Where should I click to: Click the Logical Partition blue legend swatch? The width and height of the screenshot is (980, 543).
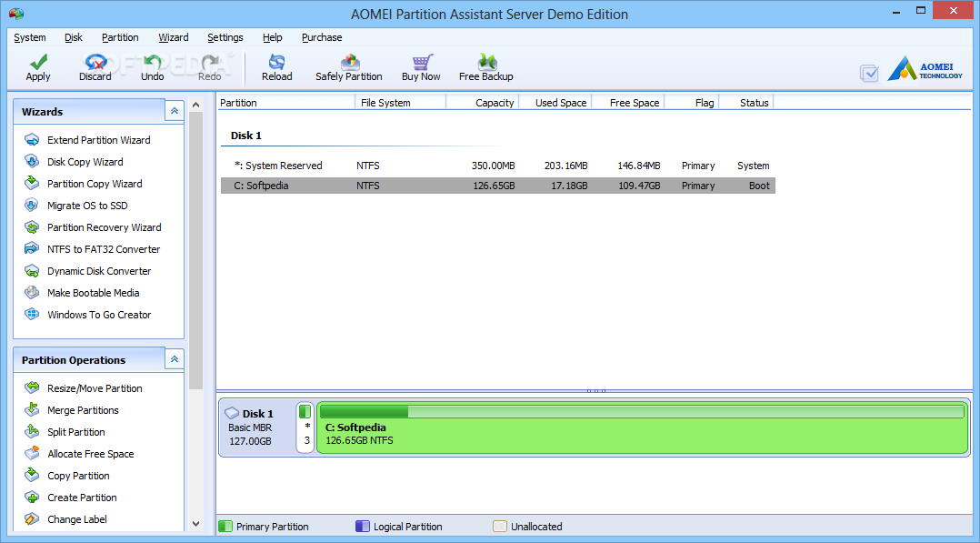pos(363,527)
